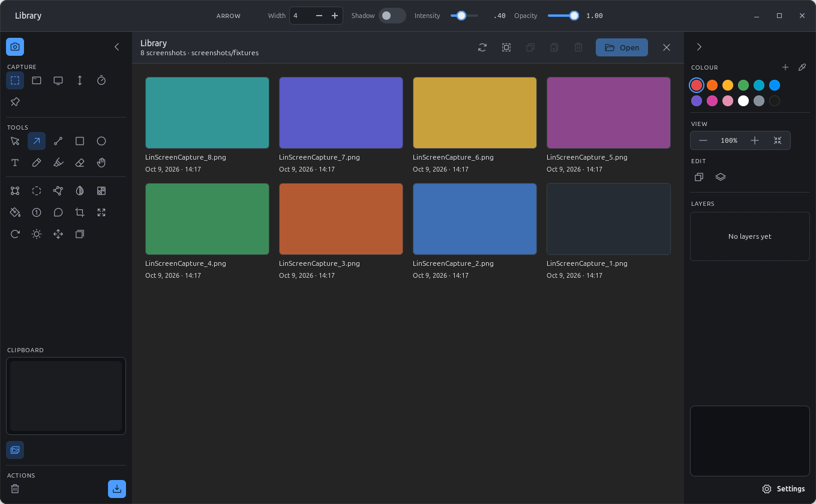Select the Rectangle shape tool
This screenshot has height=504, width=816.
pyautogui.click(x=80, y=141)
